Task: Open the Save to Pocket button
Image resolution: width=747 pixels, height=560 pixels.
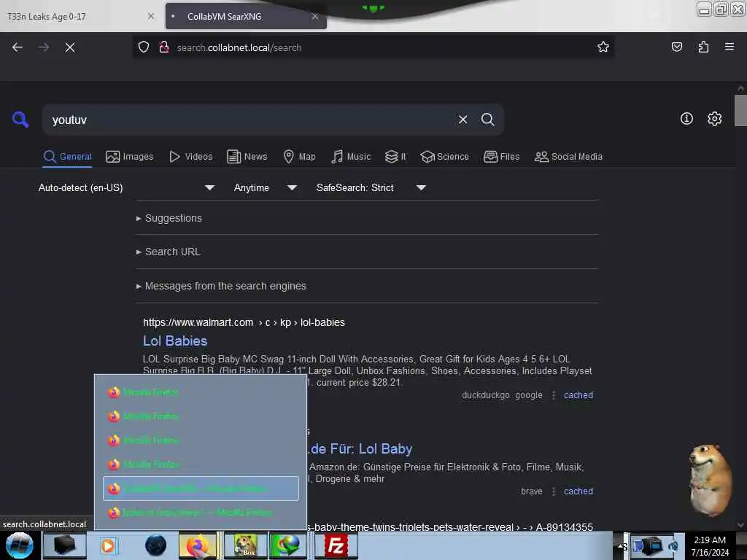Action: pos(676,47)
